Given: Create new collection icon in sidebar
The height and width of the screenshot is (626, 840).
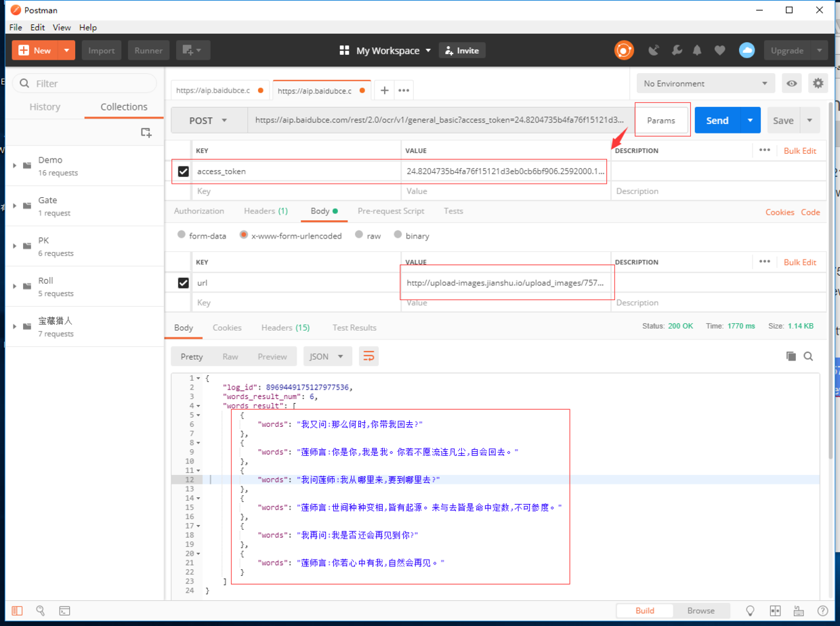Looking at the screenshot, I should pos(146,133).
